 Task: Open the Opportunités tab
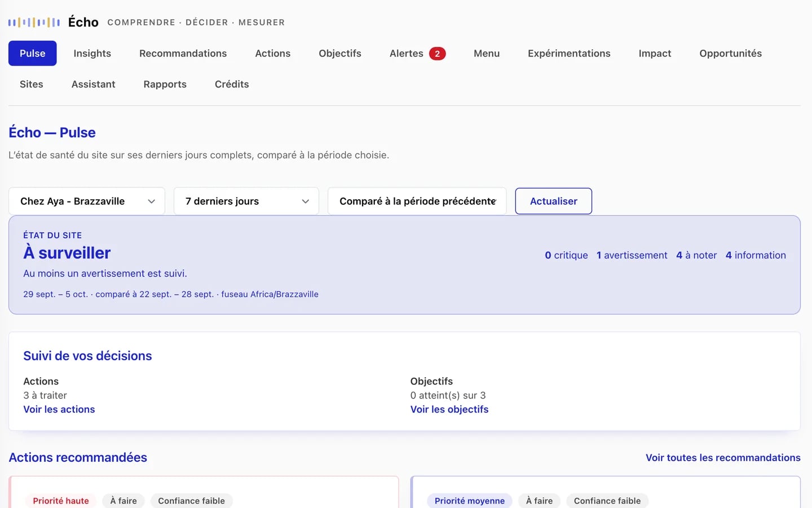tap(730, 53)
